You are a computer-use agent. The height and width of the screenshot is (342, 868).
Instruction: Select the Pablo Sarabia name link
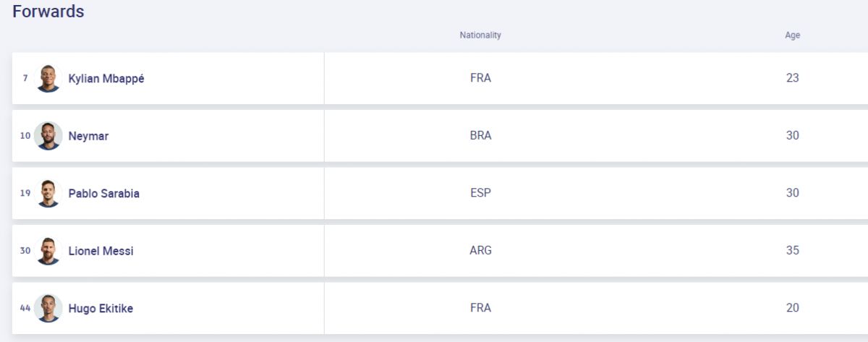click(104, 194)
